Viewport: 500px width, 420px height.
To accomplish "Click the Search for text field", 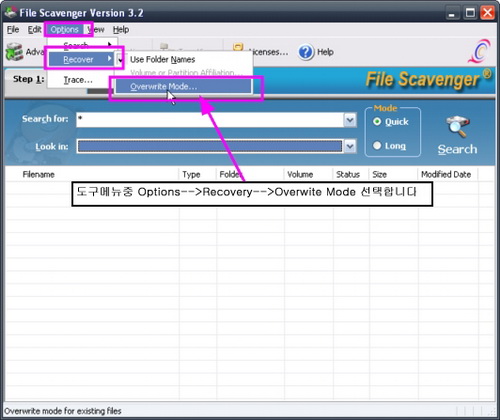I will [x=210, y=120].
